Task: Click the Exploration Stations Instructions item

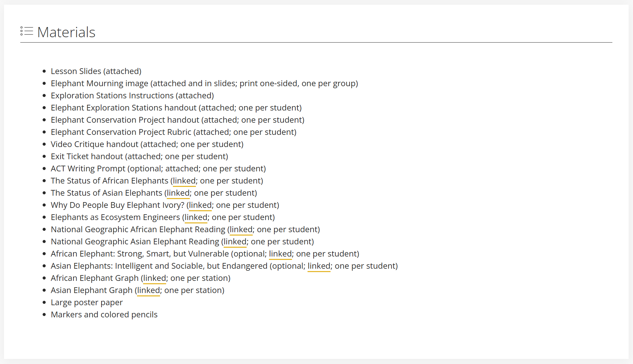Action: coord(132,96)
